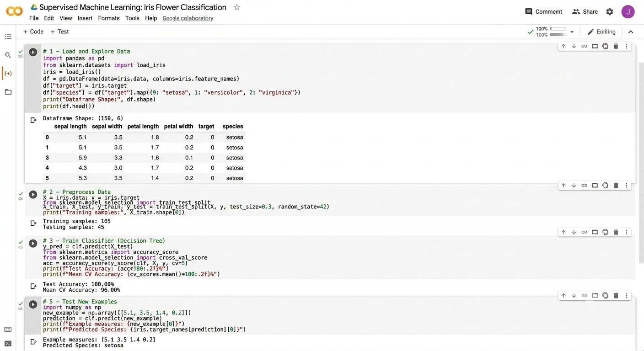Screen dimensions: 644x351
Task: Delete cell 1 with trash icon
Action: (616, 46)
